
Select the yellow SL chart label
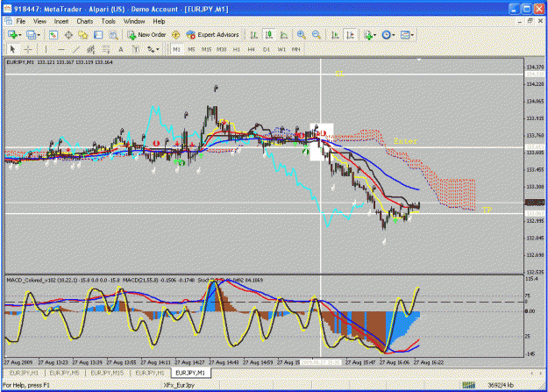(339, 74)
